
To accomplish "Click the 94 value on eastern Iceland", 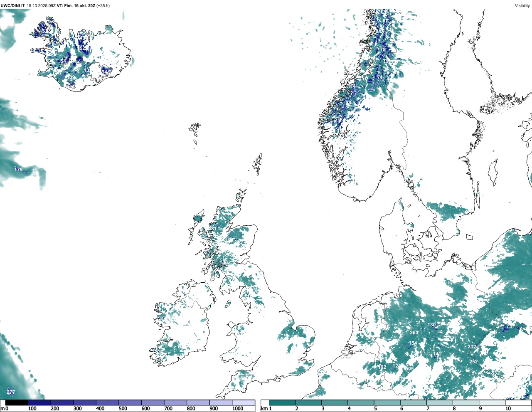I will (x=105, y=72).
